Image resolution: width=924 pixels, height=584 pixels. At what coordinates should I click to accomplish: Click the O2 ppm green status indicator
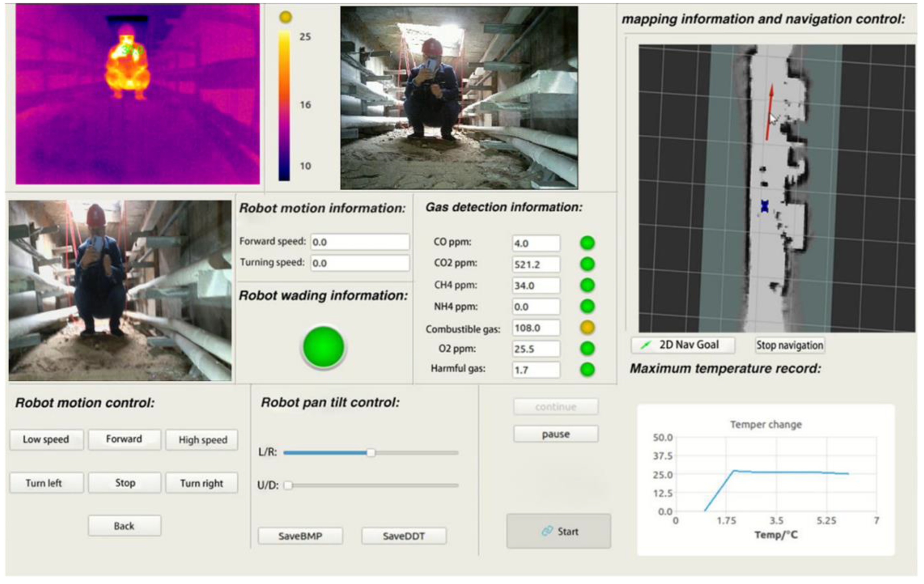pyautogui.click(x=587, y=348)
